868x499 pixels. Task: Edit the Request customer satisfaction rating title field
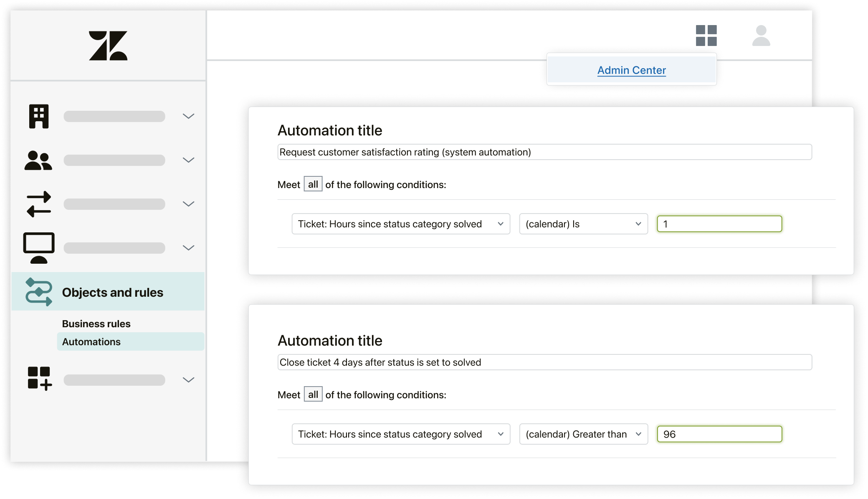[x=544, y=152]
